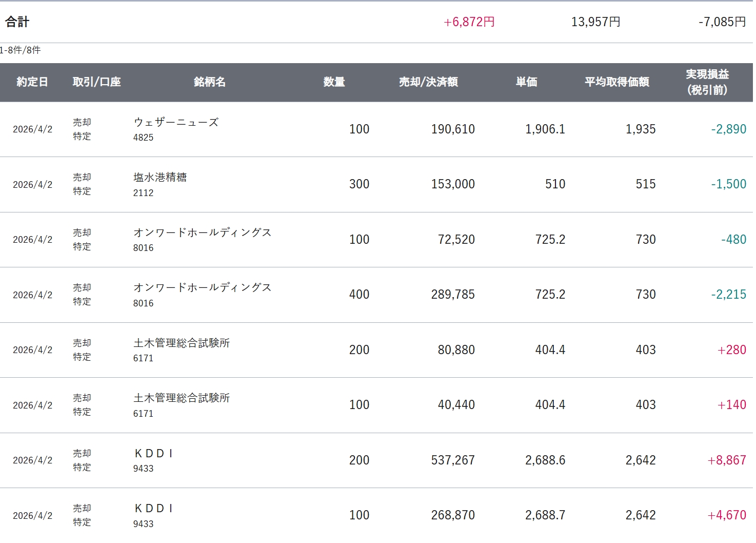Image resolution: width=756 pixels, height=543 pixels.
Task: Click the 単価 column header
Action: coord(526,82)
